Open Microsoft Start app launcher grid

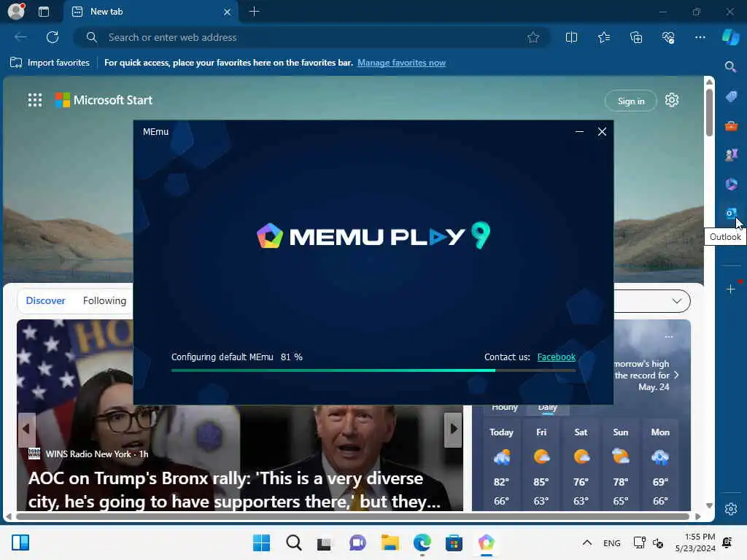coord(35,100)
